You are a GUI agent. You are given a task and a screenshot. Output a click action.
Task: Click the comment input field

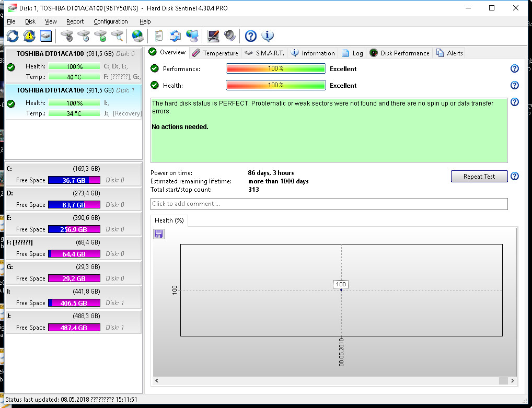click(x=329, y=204)
